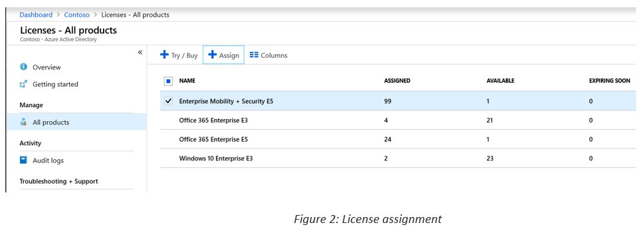The image size is (644, 241).
Task: Click the assigned value 99
Action: pyautogui.click(x=387, y=101)
